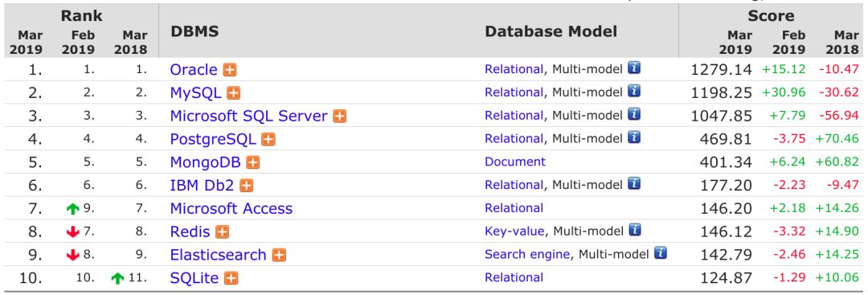This screenshot has width=868, height=295.
Task: Click the info icon in the IBM Db2 row
Action: (634, 183)
